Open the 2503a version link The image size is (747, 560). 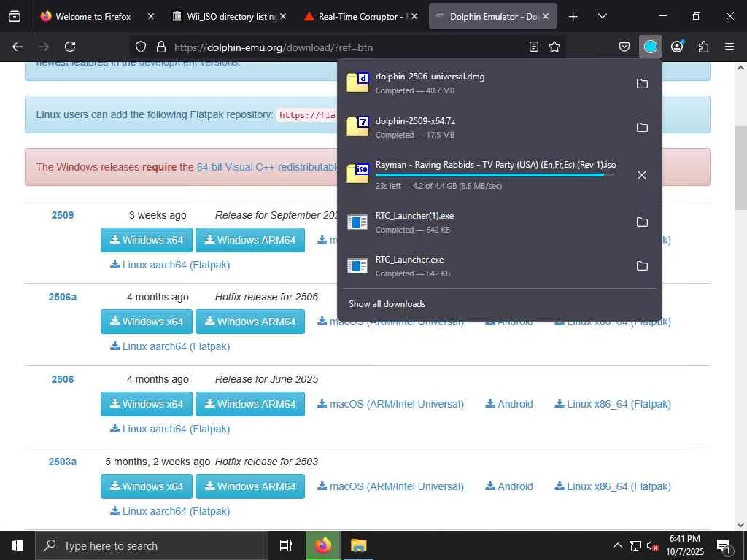63,462
